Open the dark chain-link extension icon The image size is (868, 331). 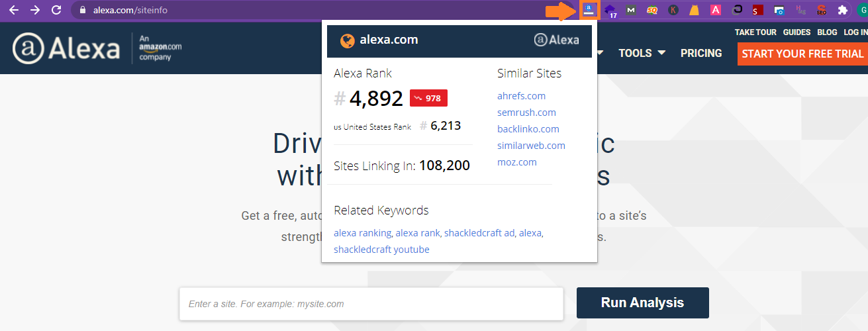pyautogui.click(x=737, y=10)
